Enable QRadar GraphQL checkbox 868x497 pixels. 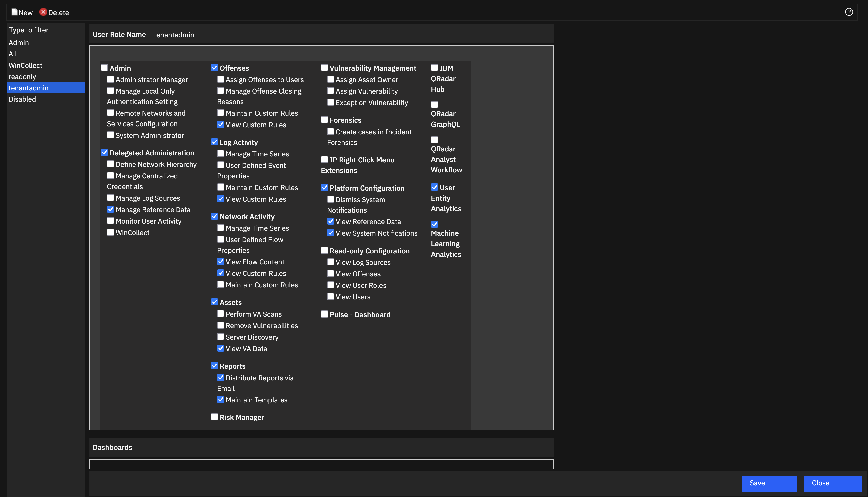point(434,104)
